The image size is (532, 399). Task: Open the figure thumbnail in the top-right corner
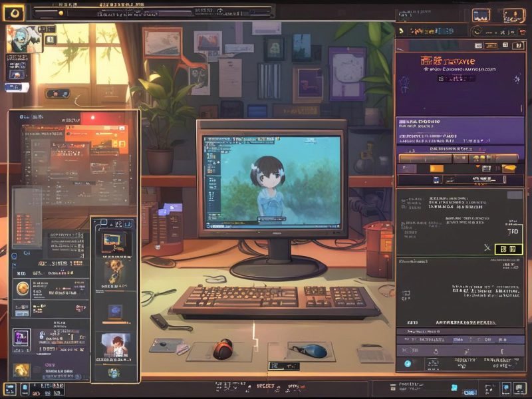click(x=513, y=16)
